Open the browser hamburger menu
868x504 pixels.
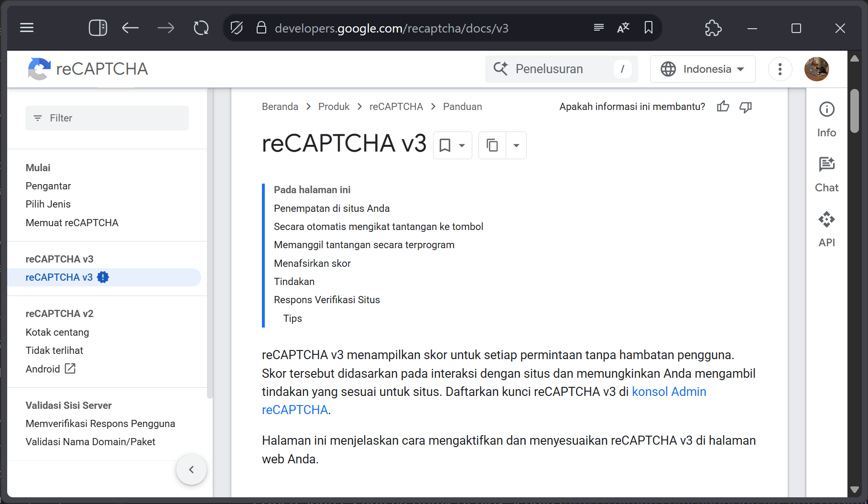(27, 28)
